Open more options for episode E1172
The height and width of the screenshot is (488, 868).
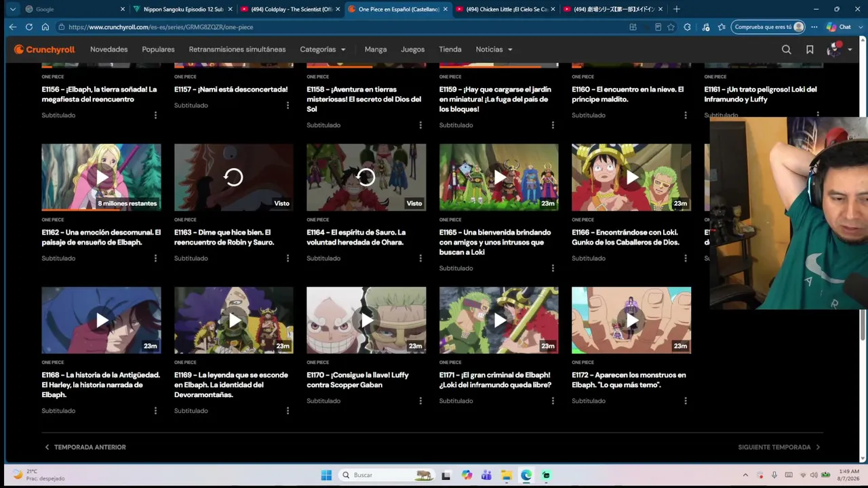coord(686,401)
